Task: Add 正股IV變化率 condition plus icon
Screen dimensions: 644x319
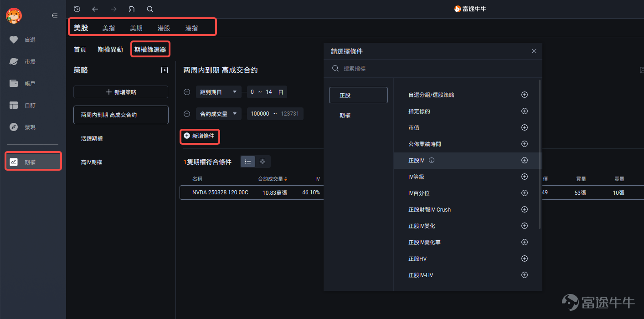Action: pyautogui.click(x=525, y=242)
